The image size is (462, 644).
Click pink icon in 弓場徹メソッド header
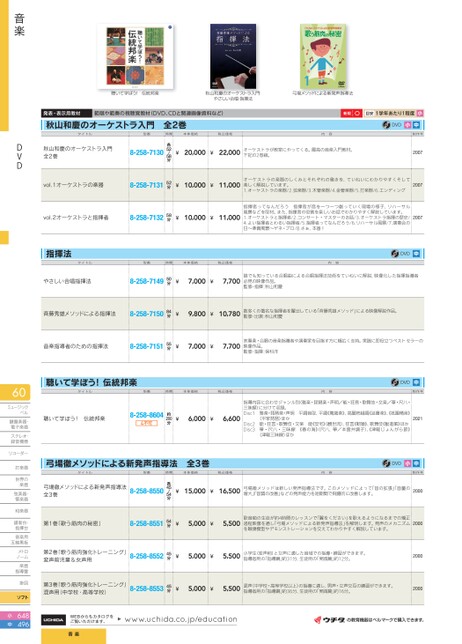pos(407,463)
